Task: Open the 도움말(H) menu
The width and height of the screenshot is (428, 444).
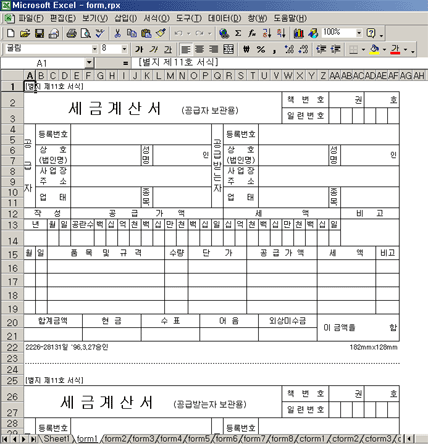Action: [x=290, y=18]
